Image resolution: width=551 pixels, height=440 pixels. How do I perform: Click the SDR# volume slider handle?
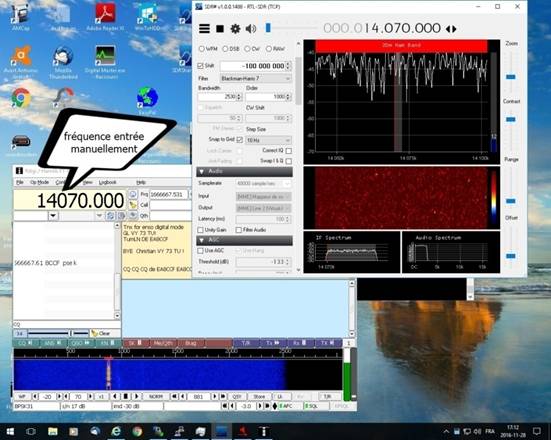pos(268,28)
